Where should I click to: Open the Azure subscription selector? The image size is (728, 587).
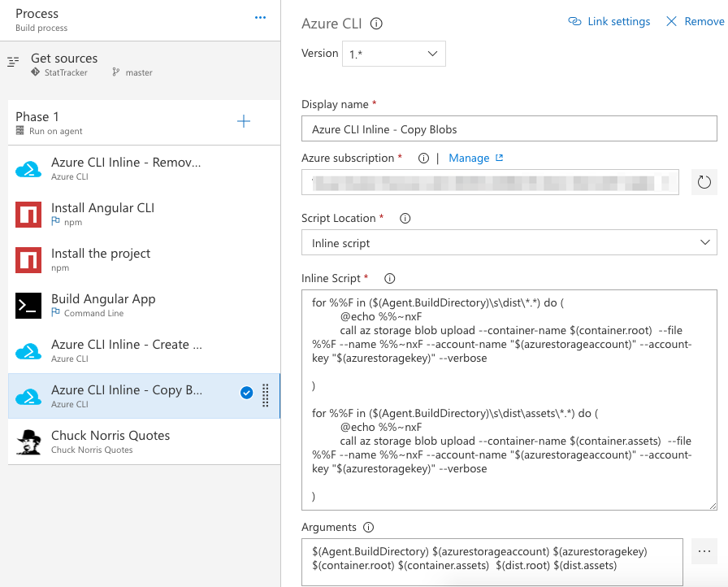click(491, 181)
